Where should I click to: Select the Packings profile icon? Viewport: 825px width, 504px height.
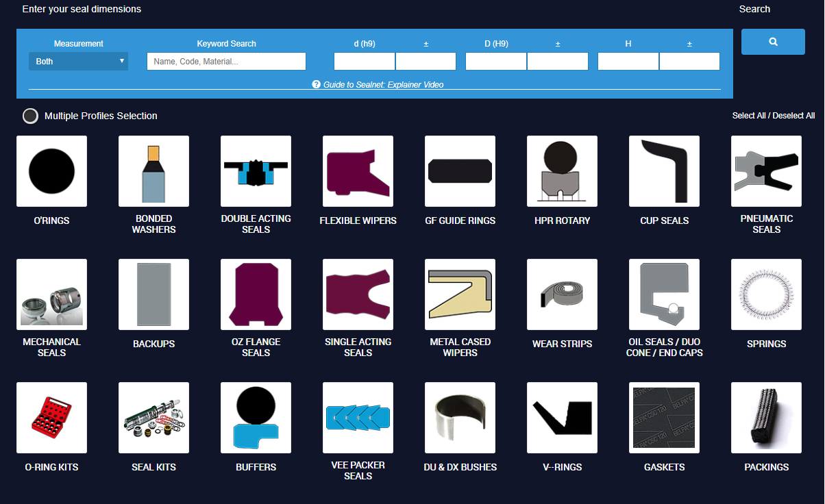pyautogui.click(x=766, y=418)
